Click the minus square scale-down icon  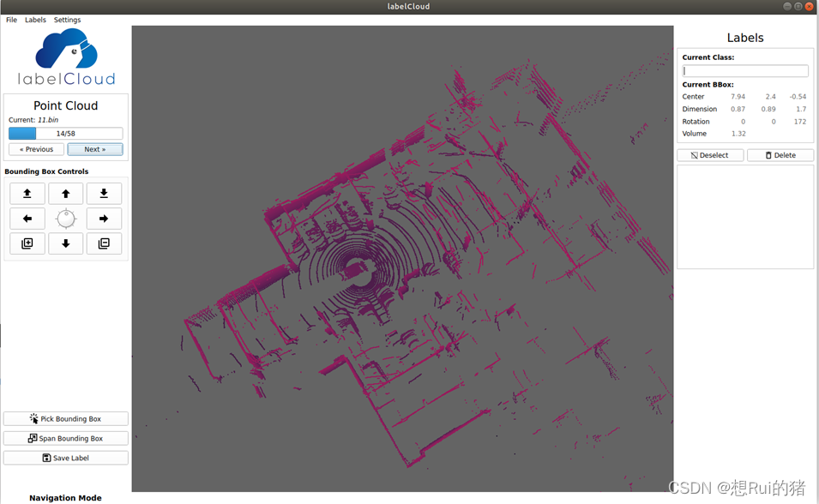point(104,243)
